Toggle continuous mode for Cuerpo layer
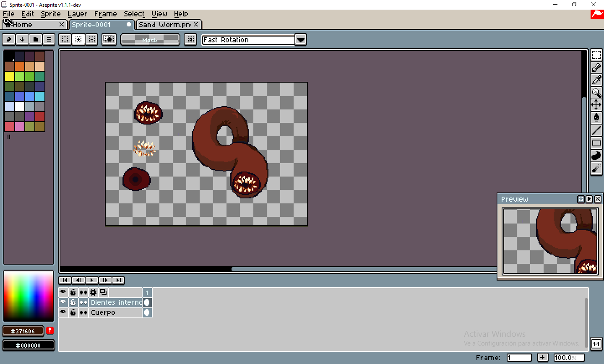 click(83, 312)
